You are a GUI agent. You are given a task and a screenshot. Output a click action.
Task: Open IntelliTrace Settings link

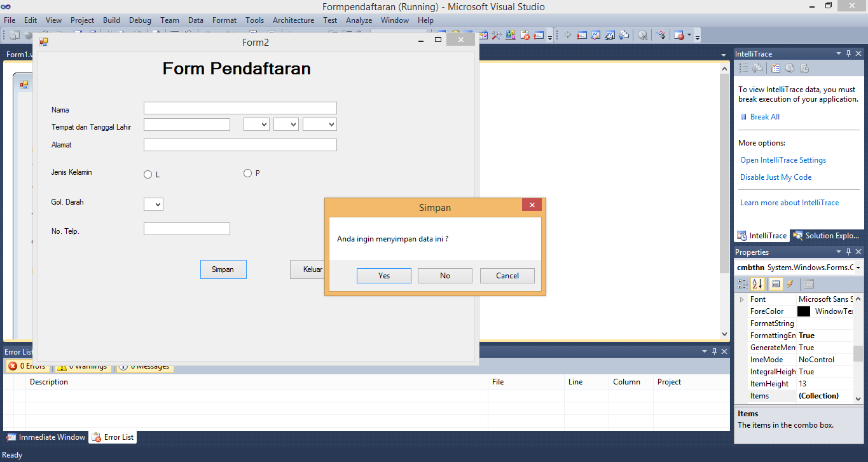click(x=783, y=160)
